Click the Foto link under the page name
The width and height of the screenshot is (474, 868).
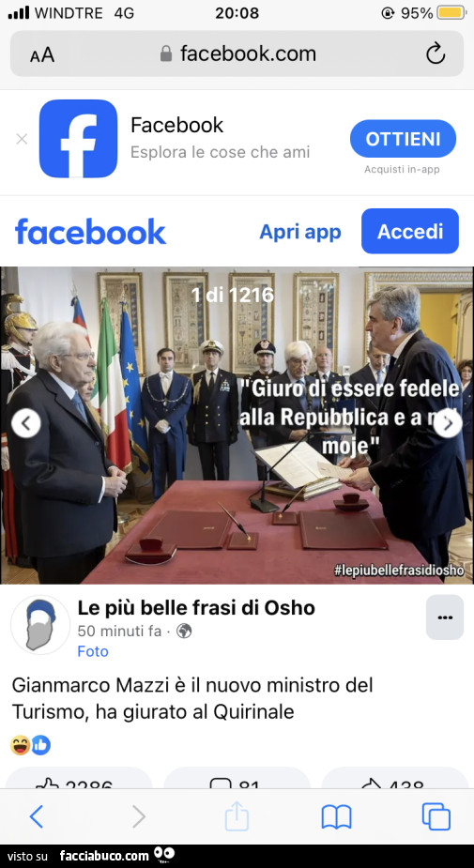tap(93, 651)
